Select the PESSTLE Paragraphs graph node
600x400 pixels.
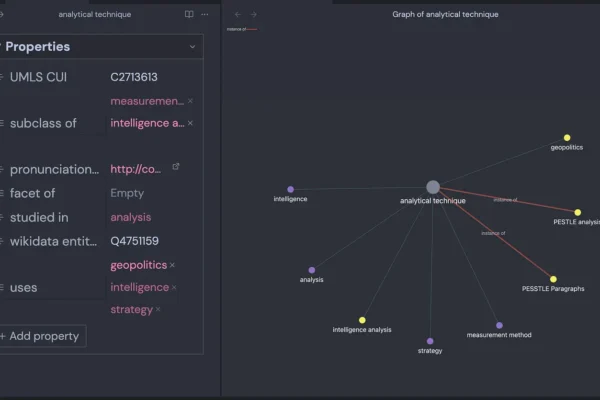tap(553, 279)
